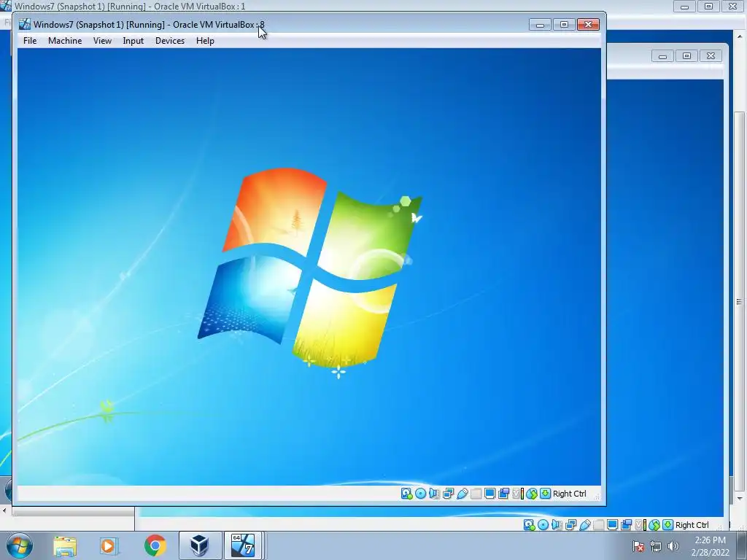Open Google Chrome from the taskbar
This screenshot has height=560, width=747.
pyautogui.click(x=155, y=545)
